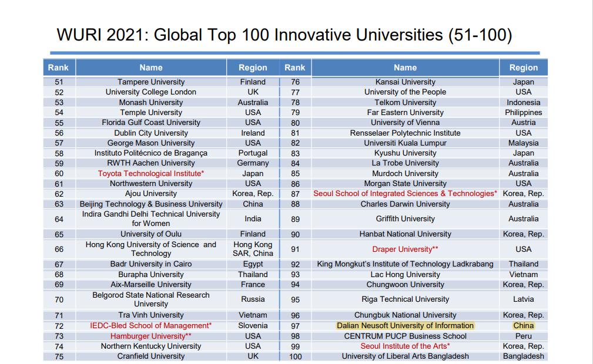593x364 pixels.
Task: Click the Hong Kong SAR, China region cell
Action: [253, 249]
